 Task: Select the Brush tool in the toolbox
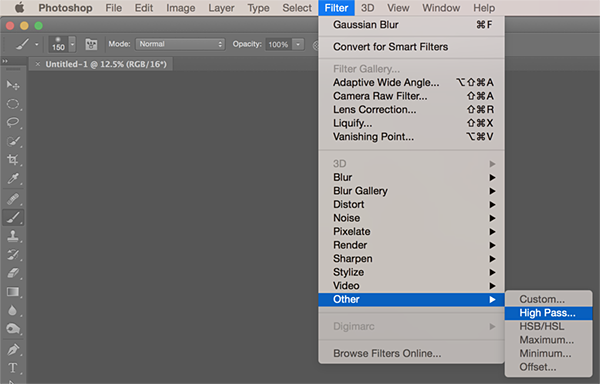pos(13,218)
